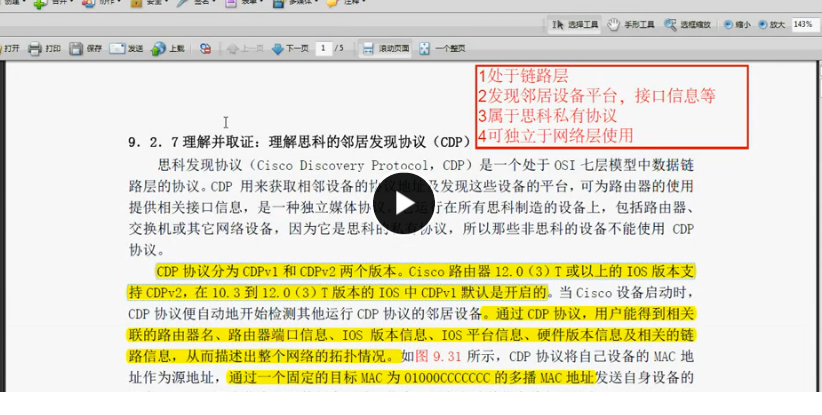
Task: Click highlighted text 01000CCCCCCC 的多播 MAC 地址
Action: point(499,377)
